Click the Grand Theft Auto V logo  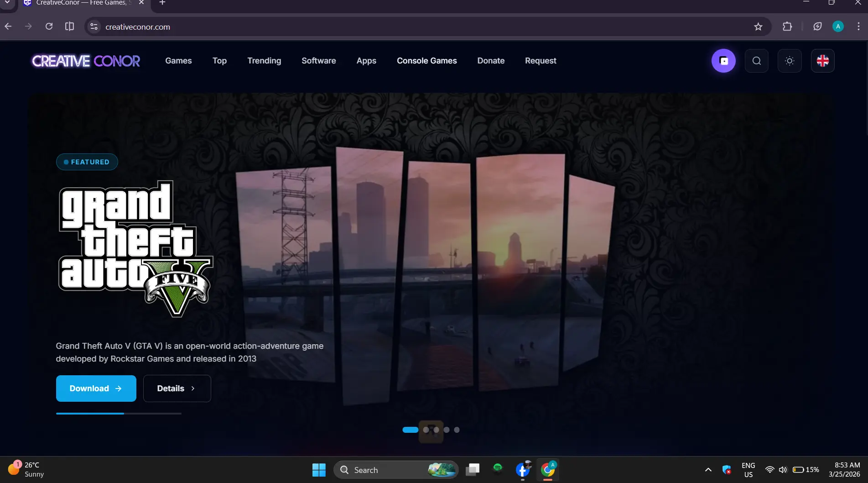pos(135,249)
